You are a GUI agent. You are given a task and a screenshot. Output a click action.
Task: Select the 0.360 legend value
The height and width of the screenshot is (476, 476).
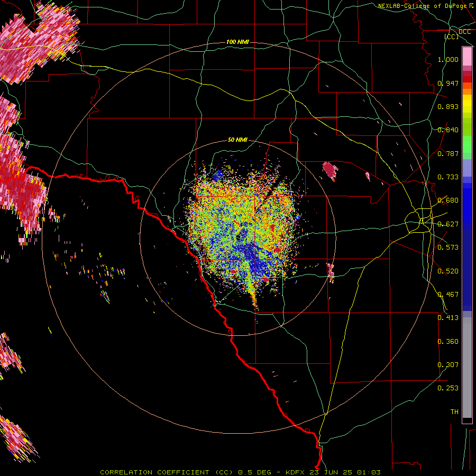[x=448, y=342]
